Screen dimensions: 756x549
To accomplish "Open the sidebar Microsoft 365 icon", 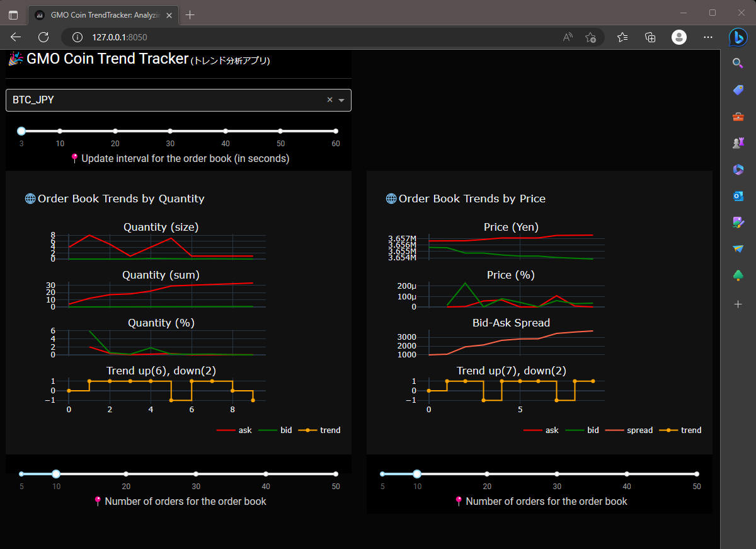I will (x=738, y=170).
